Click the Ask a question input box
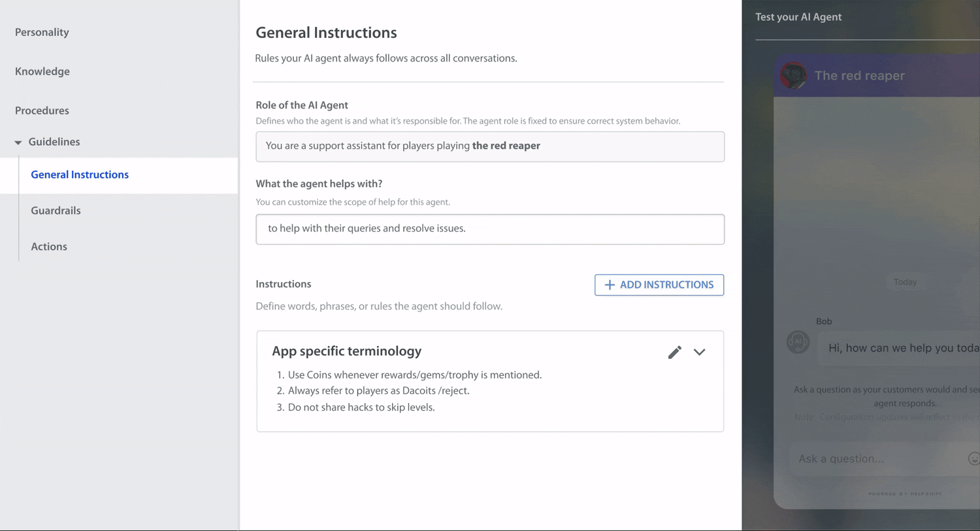The image size is (980, 531). (x=869, y=458)
